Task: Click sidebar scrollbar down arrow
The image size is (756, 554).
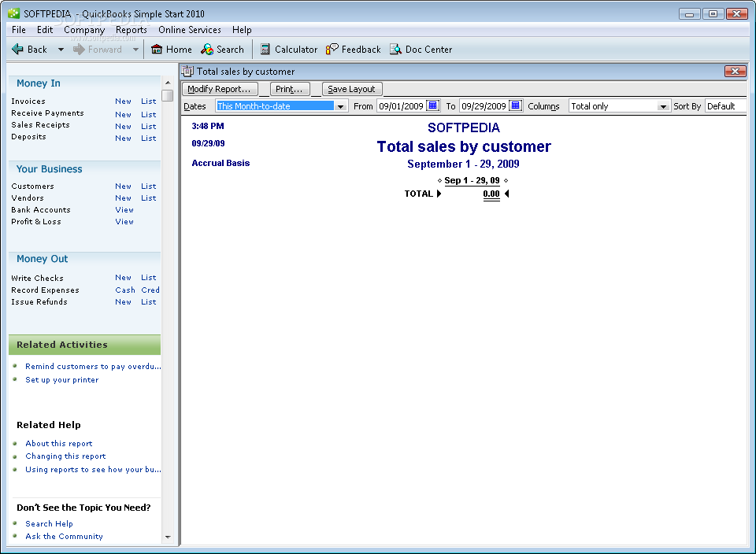Action: (168, 537)
